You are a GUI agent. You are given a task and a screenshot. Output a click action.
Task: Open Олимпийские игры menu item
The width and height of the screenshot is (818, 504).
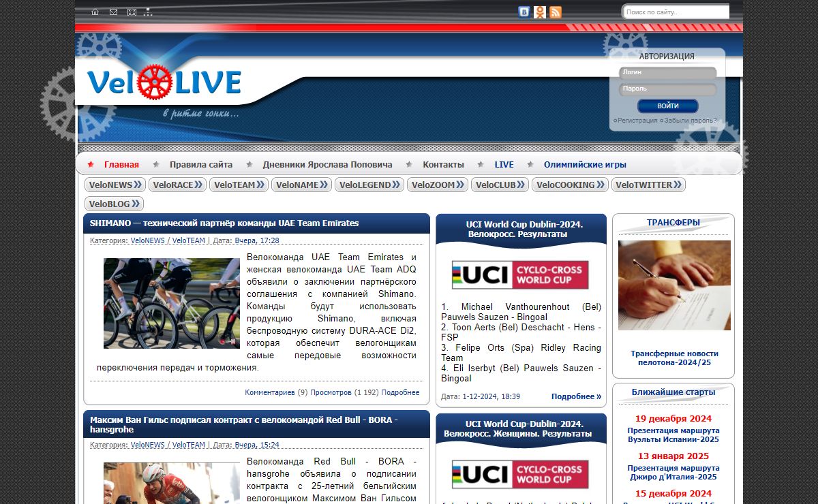pyautogui.click(x=585, y=164)
